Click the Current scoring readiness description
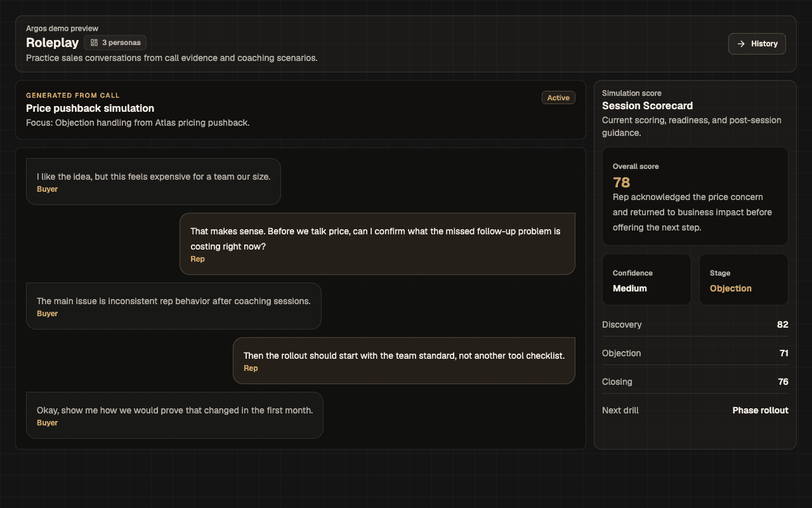 [692, 126]
